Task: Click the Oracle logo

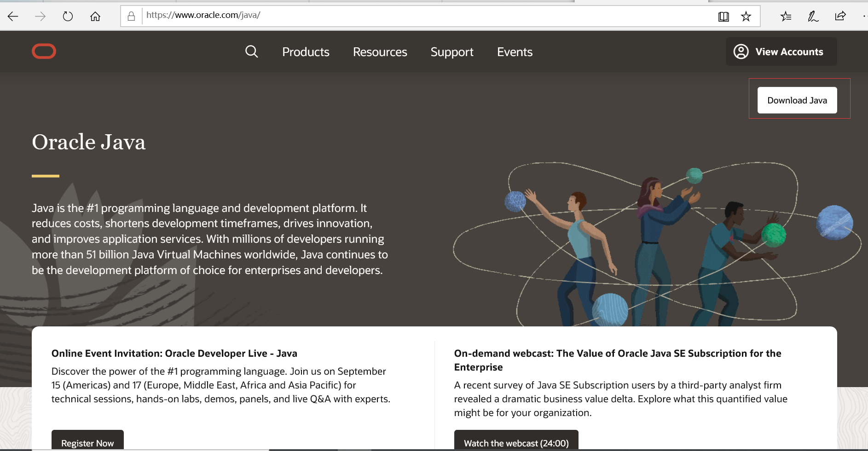Action: [44, 51]
